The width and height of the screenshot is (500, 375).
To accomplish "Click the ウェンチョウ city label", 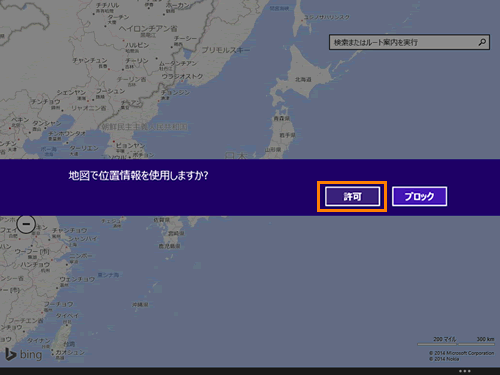I will (x=77, y=279).
